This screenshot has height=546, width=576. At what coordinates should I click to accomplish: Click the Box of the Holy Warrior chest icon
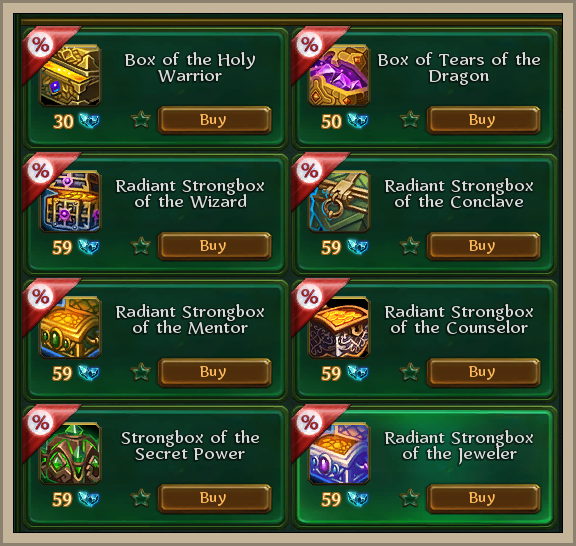click(x=70, y=76)
